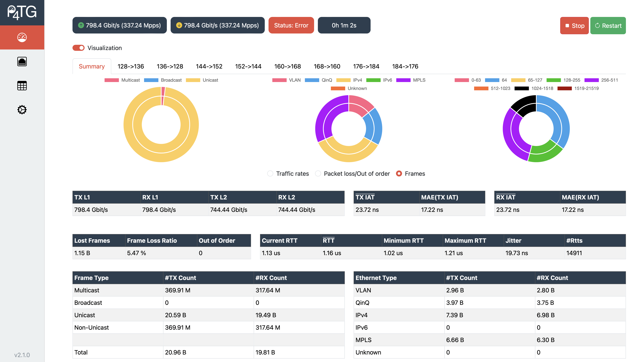The image size is (644, 362).
Task: Toggle 256-511 frame size legend swatch
Action: point(591,80)
